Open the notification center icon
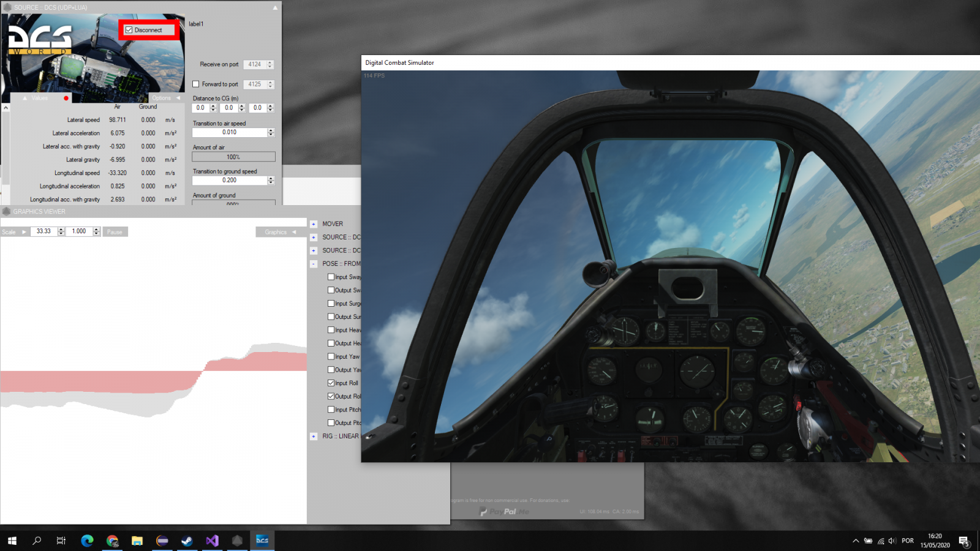Image resolution: width=980 pixels, height=551 pixels. pos(964,541)
